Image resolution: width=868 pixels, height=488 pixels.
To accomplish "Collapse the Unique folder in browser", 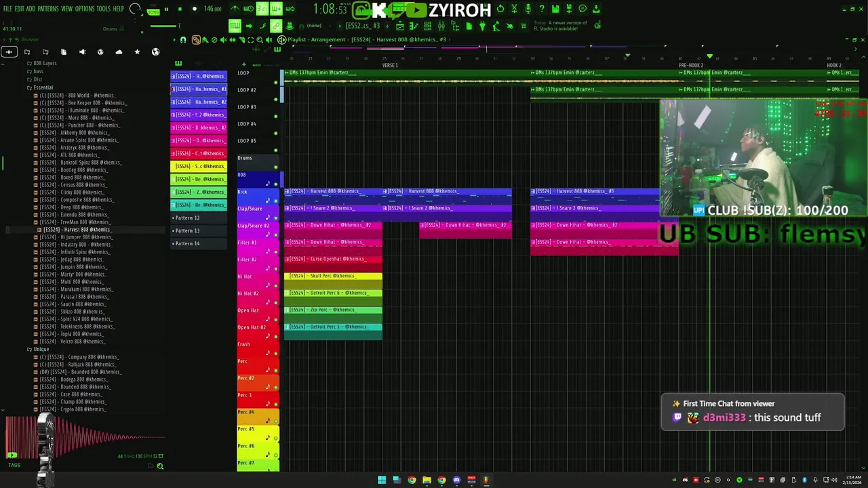I will pos(39,349).
